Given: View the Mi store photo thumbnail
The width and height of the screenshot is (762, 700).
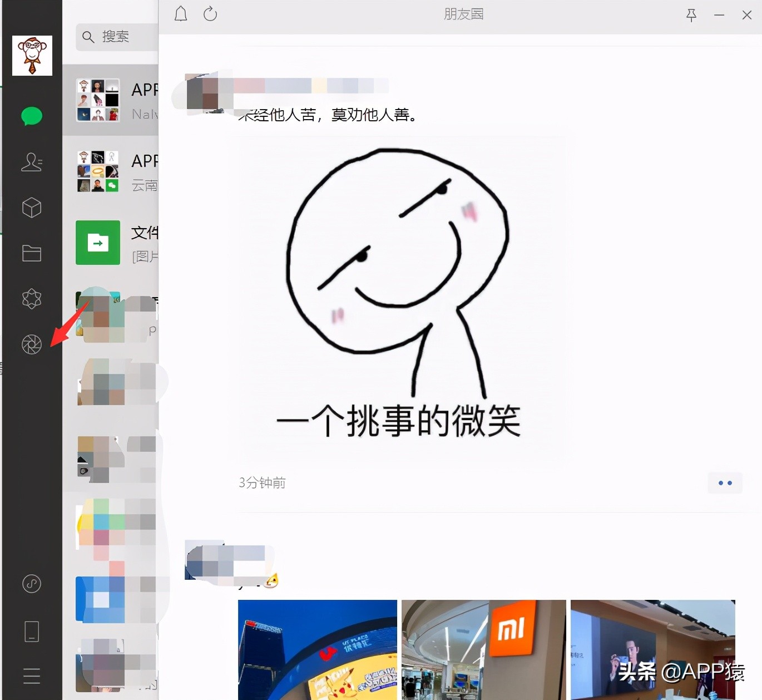Looking at the screenshot, I should 483,649.
